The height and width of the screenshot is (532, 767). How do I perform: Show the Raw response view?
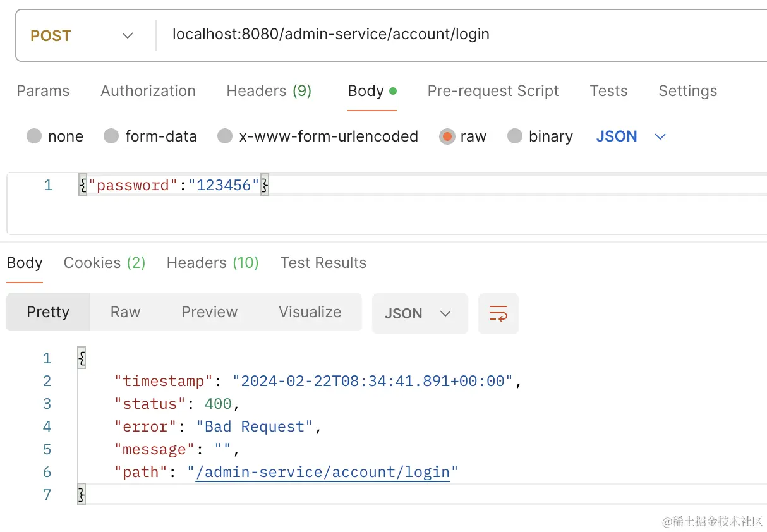(125, 312)
